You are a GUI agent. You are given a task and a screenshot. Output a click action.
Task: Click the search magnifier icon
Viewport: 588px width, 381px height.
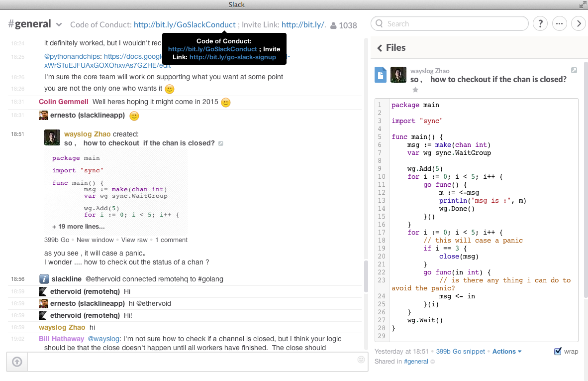coord(379,23)
